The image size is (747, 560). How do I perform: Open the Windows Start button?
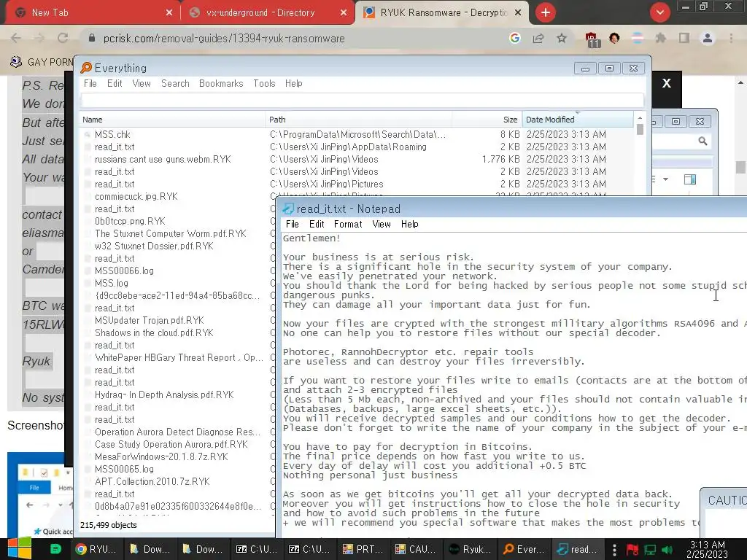pos(18,548)
